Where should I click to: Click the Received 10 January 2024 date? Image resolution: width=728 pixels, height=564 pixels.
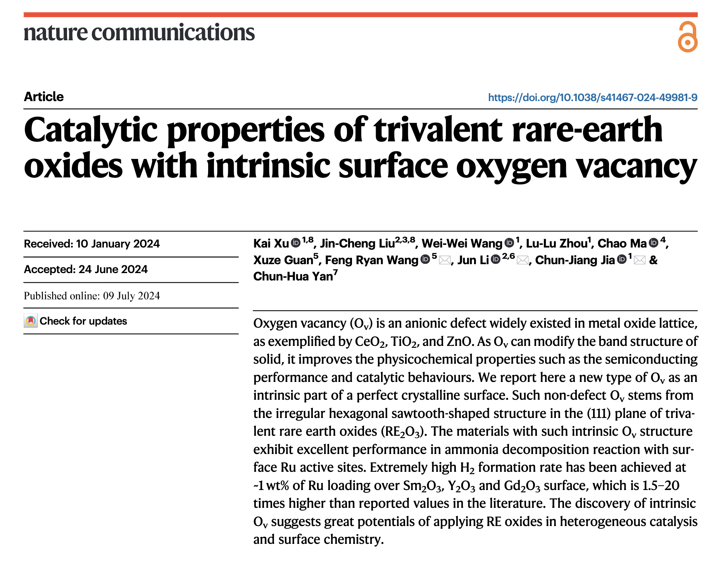coord(92,244)
